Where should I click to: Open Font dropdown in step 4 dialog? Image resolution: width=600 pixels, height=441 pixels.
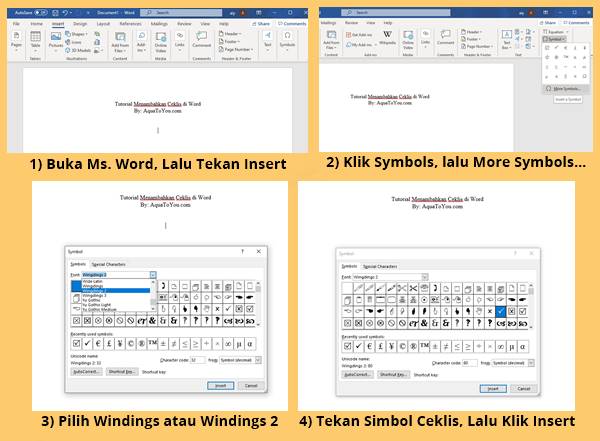coord(425,277)
